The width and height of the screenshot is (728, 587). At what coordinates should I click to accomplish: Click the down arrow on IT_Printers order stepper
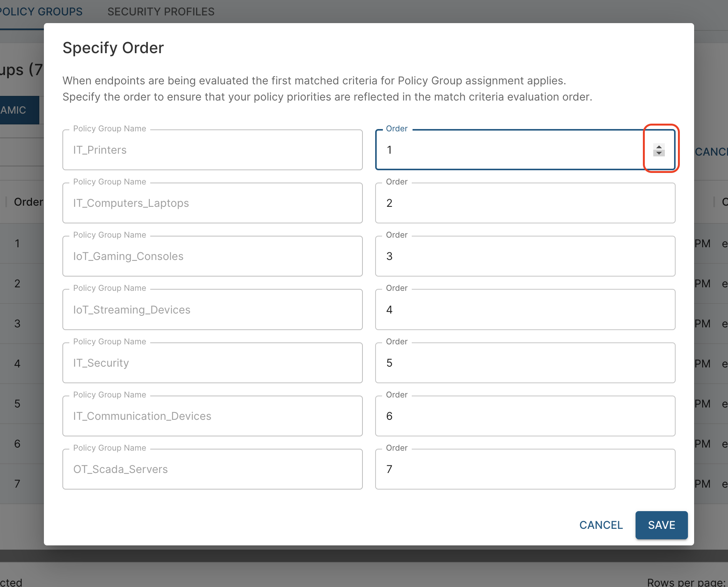659,153
